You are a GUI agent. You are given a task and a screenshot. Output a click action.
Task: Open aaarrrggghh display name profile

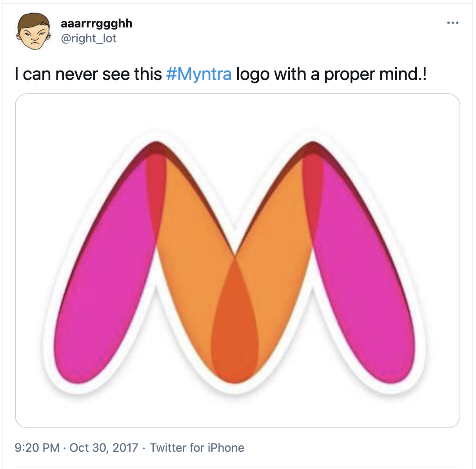pos(96,24)
